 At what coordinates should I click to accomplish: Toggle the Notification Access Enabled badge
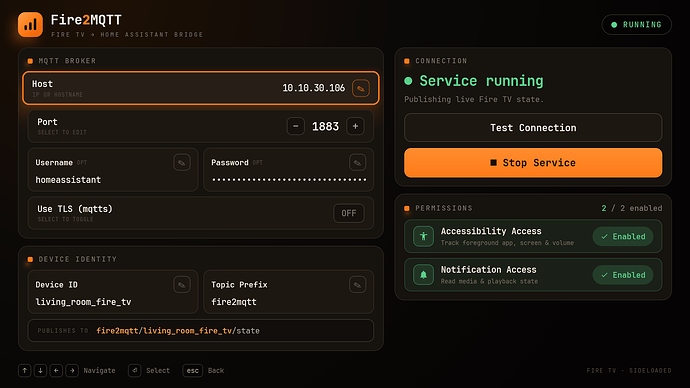click(x=623, y=275)
